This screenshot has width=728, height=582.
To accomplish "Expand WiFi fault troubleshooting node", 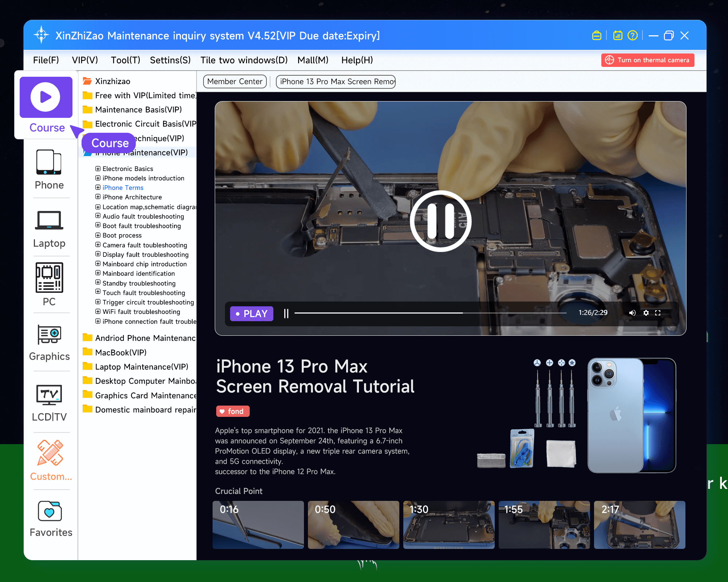I will pyautogui.click(x=98, y=311).
